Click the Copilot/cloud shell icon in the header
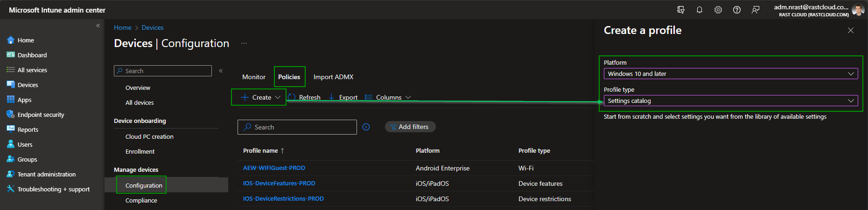Image resolution: width=868 pixels, height=210 pixels. 681,10
